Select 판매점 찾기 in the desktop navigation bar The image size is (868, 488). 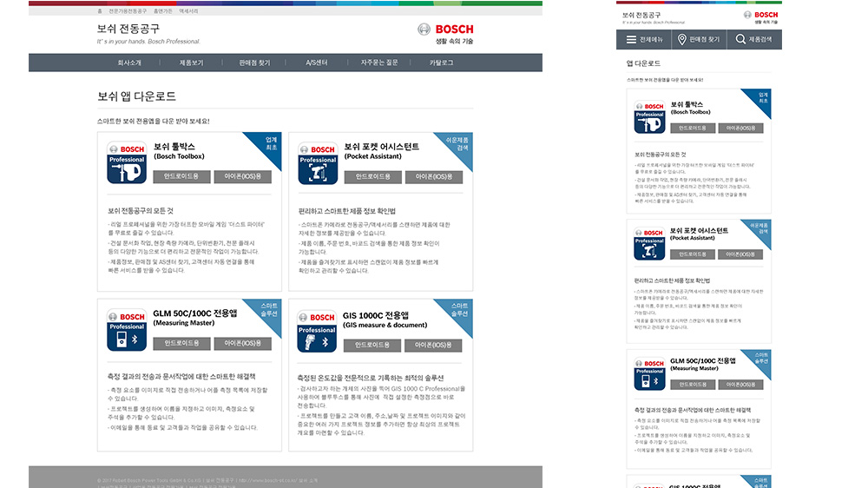click(x=254, y=63)
